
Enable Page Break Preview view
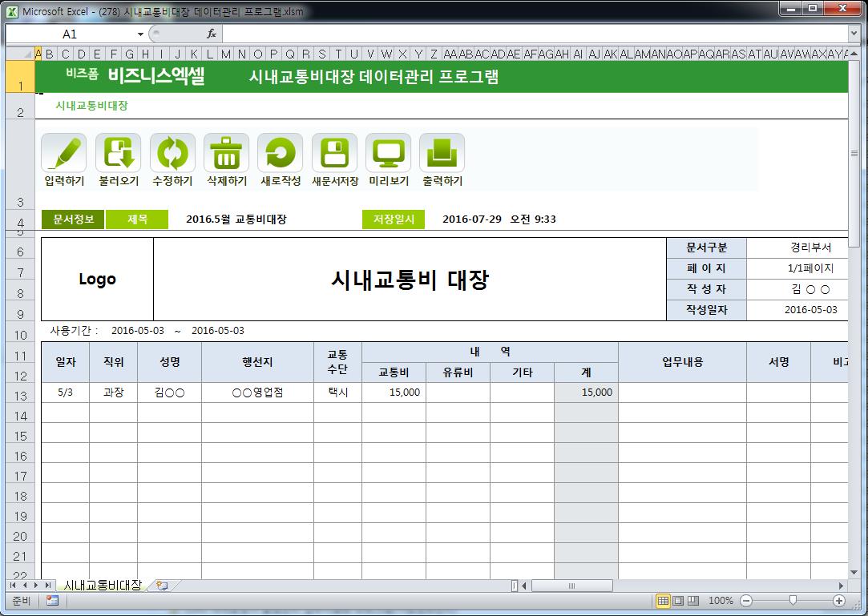pos(693,601)
